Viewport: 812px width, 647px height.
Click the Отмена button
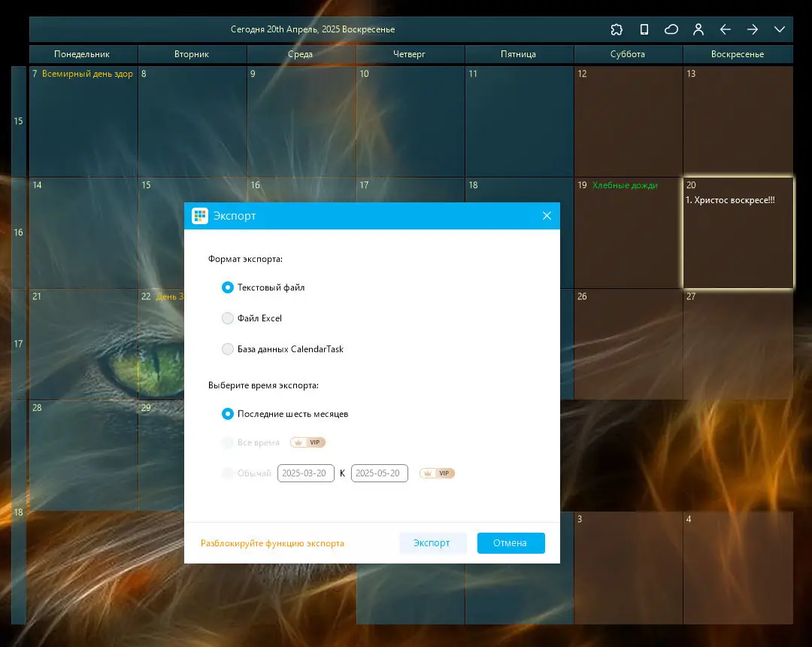point(511,543)
